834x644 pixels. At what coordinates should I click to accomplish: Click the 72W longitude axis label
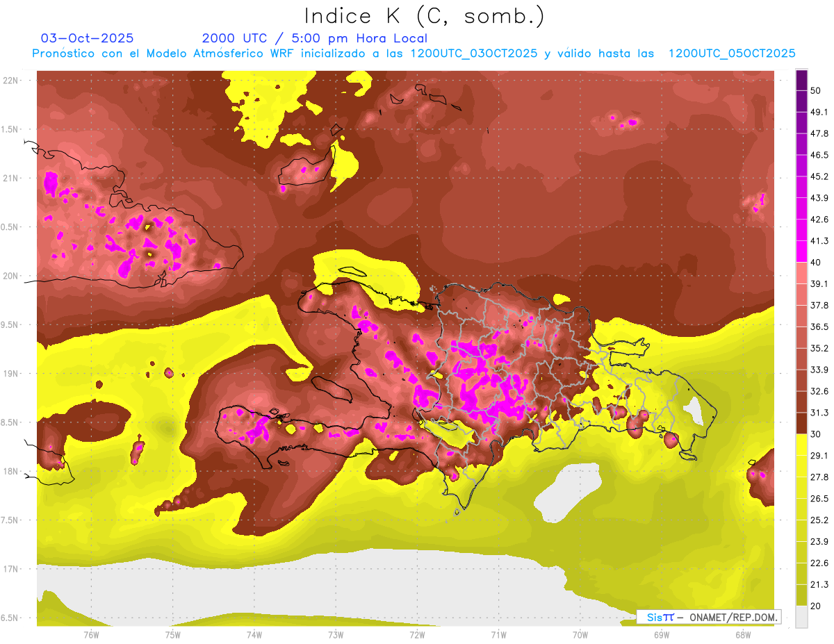(417, 634)
